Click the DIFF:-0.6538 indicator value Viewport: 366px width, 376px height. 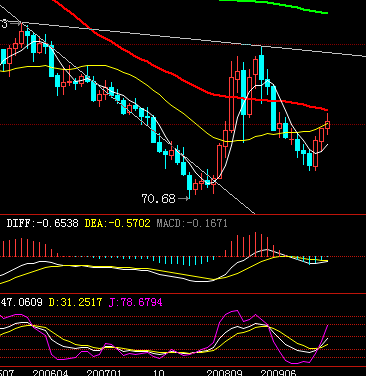(42, 223)
